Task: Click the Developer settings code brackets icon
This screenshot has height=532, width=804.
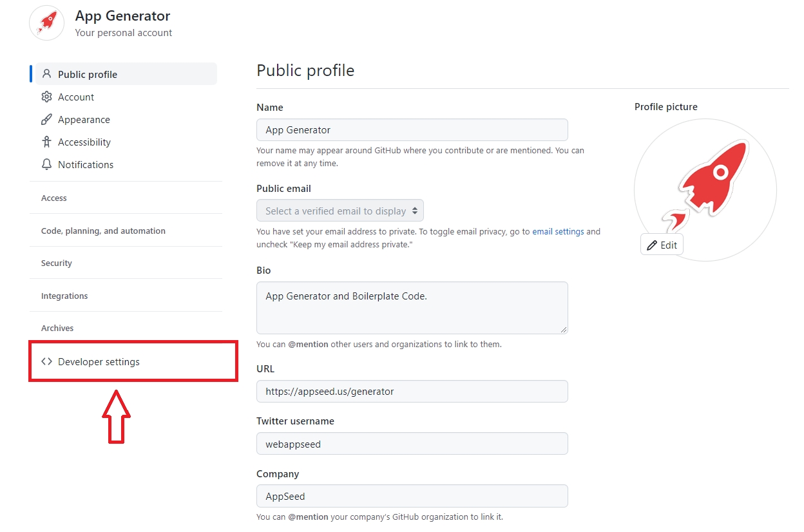Action: point(46,362)
